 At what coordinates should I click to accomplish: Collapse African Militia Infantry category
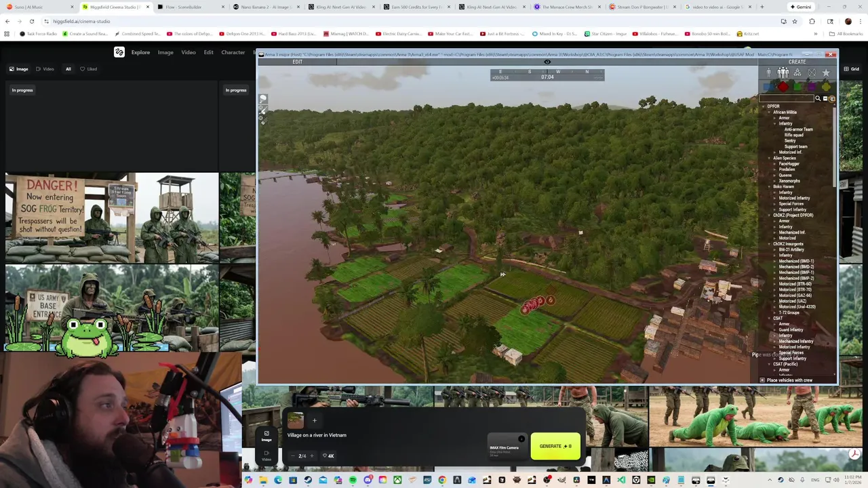776,123
